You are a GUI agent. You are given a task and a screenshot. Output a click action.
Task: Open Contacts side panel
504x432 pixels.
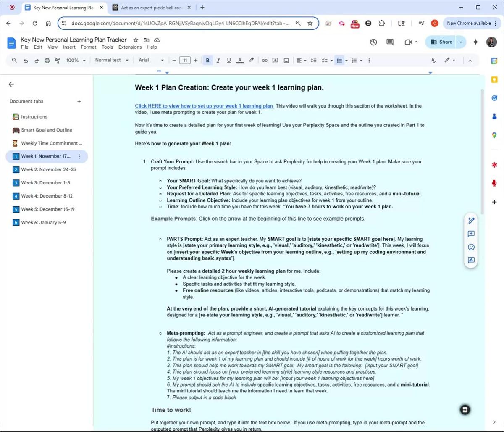pyautogui.click(x=494, y=116)
